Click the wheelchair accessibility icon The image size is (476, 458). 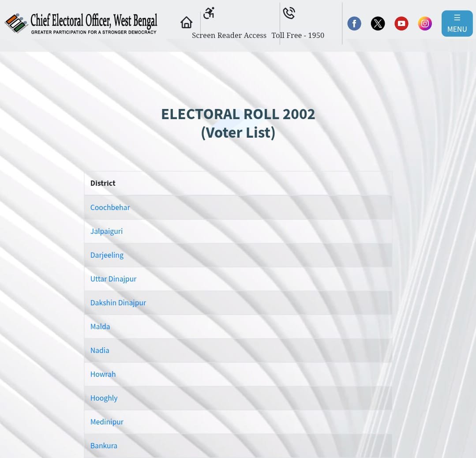(209, 13)
